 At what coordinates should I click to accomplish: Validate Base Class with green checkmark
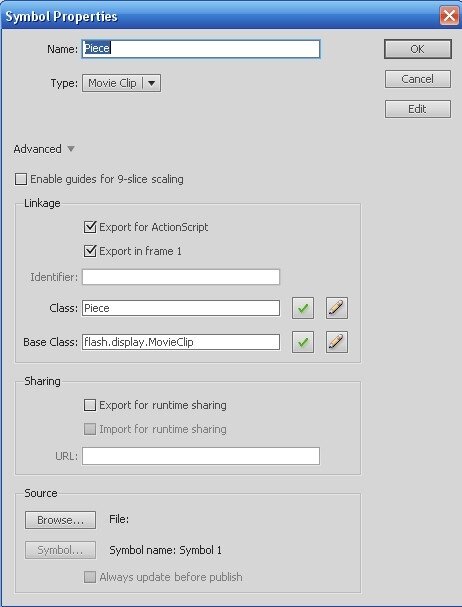tap(303, 342)
